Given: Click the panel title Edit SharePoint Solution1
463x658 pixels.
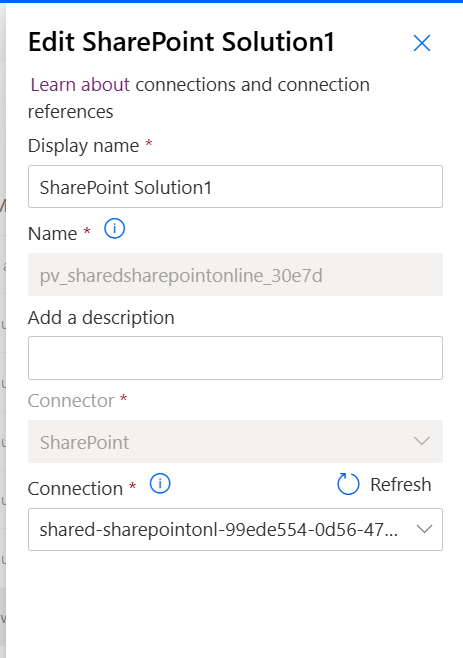Looking at the screenshot, I should [x=181, y=42].
